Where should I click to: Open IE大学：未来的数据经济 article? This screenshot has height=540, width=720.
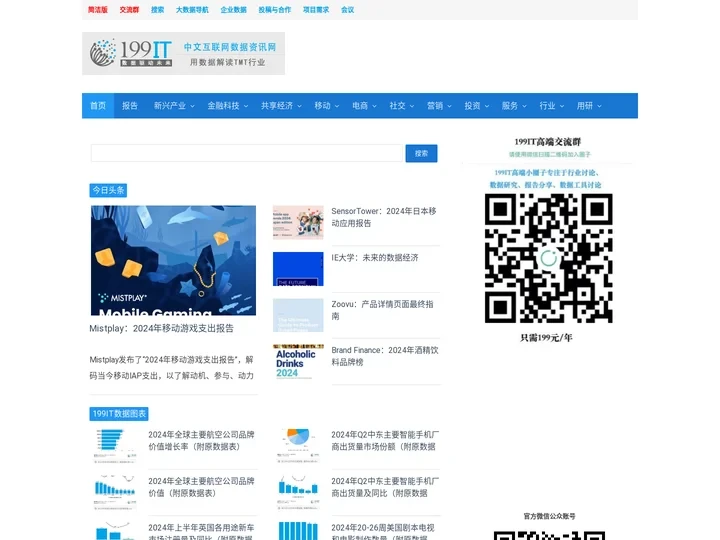(x=375, y=258)
